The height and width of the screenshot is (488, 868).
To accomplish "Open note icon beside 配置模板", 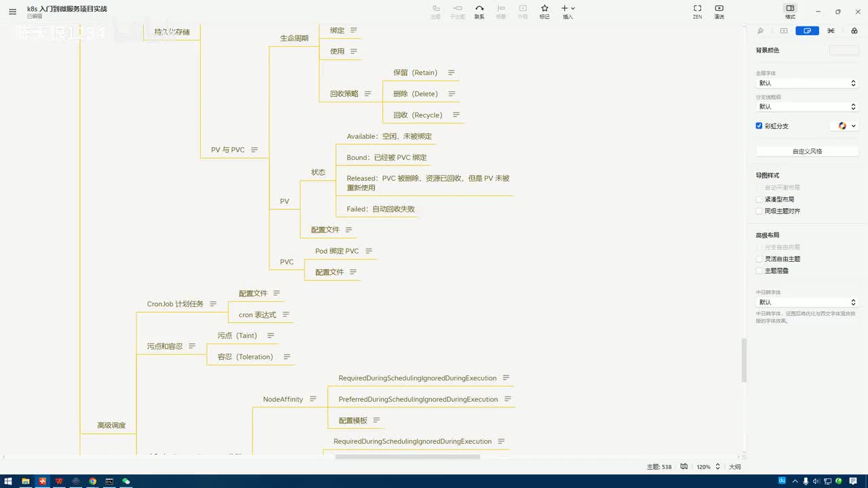I will [376, 420].
